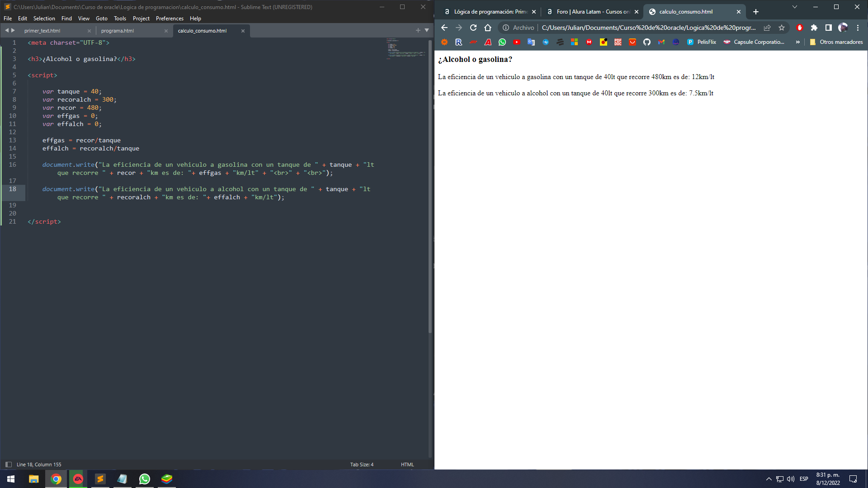Click the site info icon beside Archivo

coord(506,28)
